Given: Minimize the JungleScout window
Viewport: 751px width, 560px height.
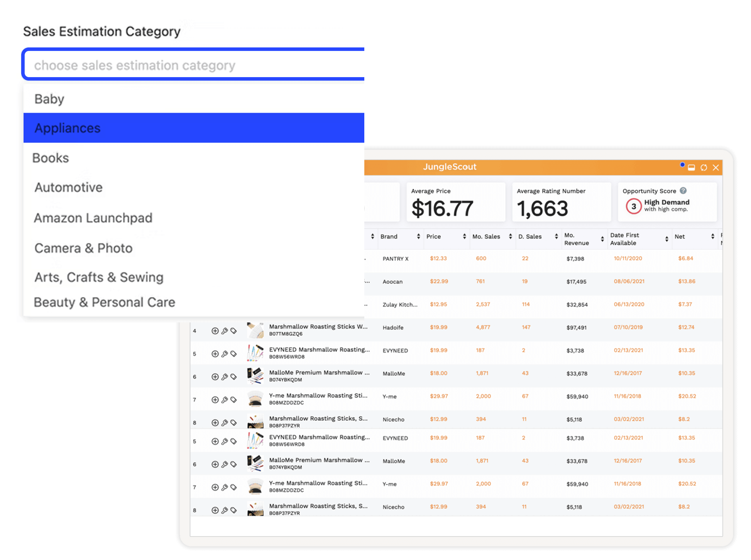Looking at the screenshot, I should [692, 167].
